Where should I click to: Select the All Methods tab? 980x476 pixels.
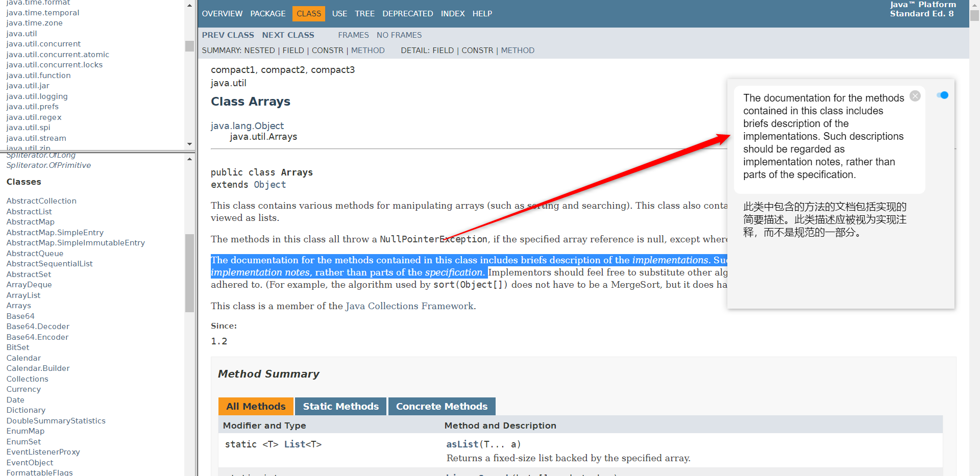256,407
